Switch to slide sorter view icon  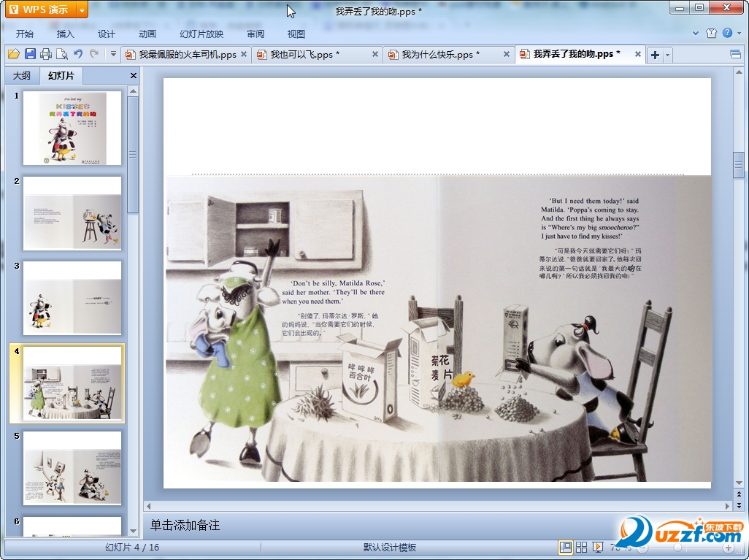tap(581, 547)
